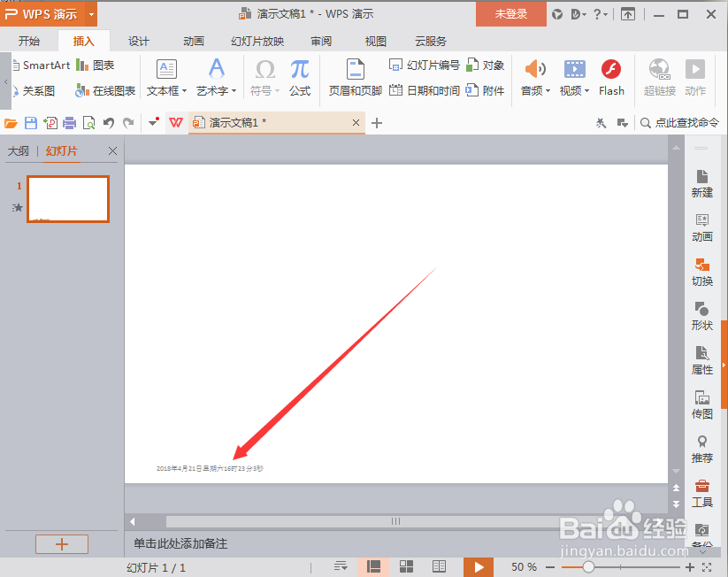Expand the WPS 演示 application menu arrow
Screen dimensions: 728x577
pyautogui.click(x=91, y=14)
